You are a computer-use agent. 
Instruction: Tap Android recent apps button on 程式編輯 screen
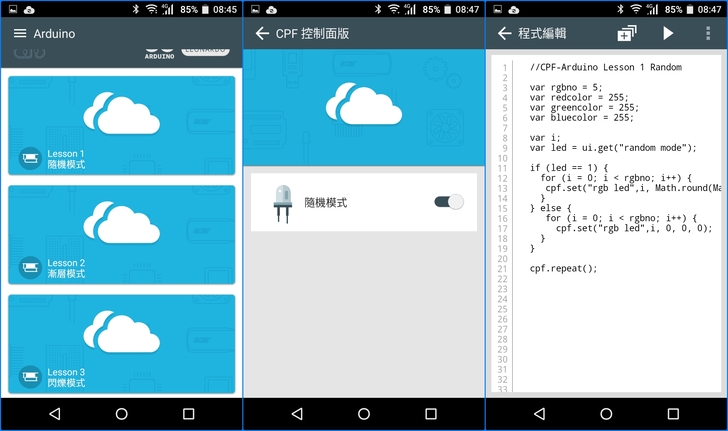(673, 414)
